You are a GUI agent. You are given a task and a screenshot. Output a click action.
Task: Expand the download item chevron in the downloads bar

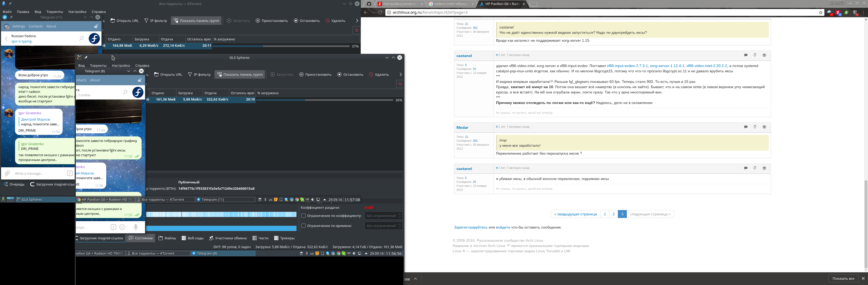tap(416, 279)
